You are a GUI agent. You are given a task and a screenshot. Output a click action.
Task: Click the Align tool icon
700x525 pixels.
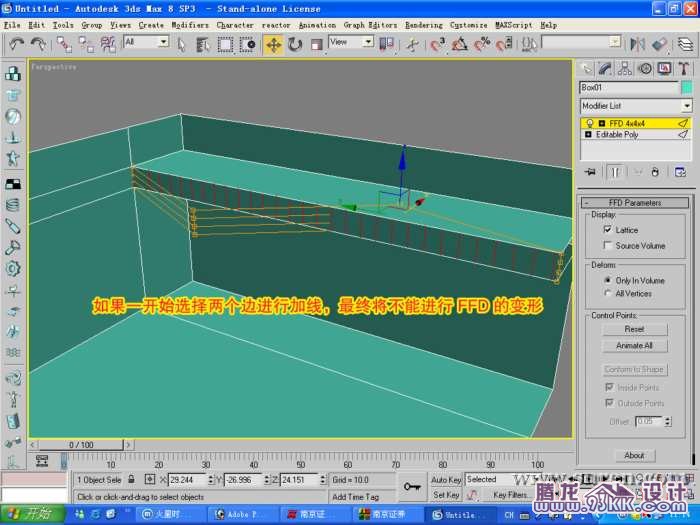coord(659,44)
